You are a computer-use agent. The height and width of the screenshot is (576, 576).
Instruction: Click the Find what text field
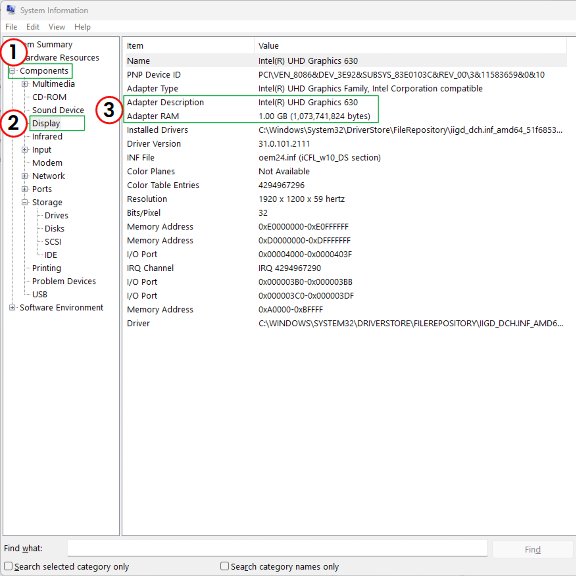pyautogui.click(x=277, y=548)
